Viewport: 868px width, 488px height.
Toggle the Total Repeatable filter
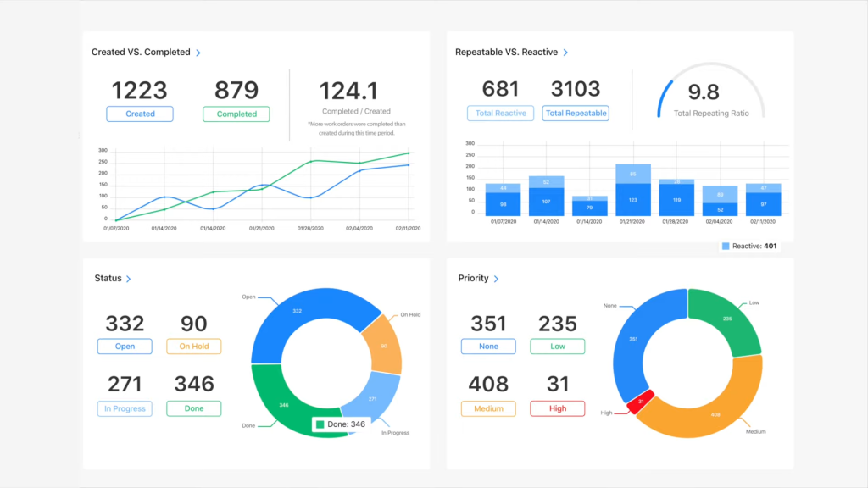tap(576, 113)
